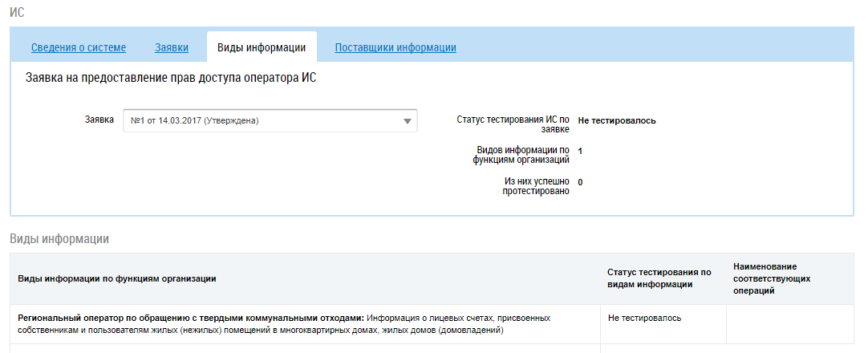Go to the Поставщики информации tab
868x353 pixels.
point(395,47)
